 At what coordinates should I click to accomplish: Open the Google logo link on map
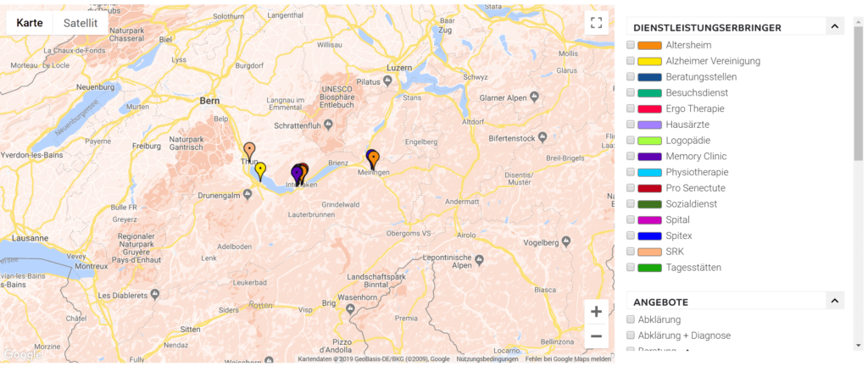(22, 354)
